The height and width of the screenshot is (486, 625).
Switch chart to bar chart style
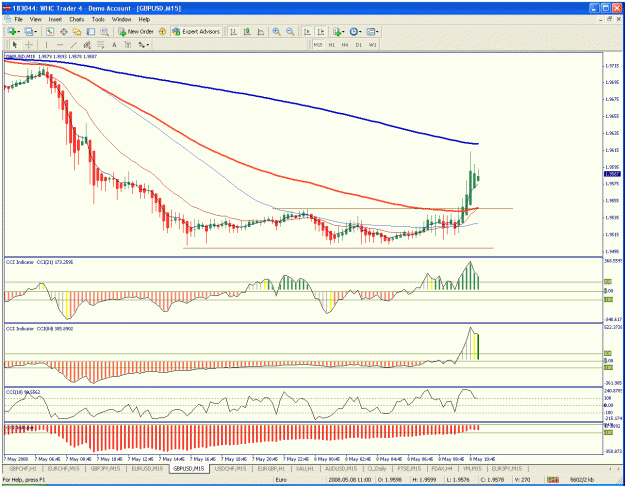(x=233, y=31)
